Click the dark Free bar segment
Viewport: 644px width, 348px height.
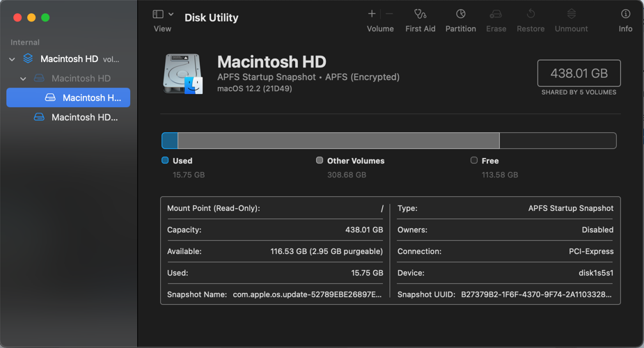(x=558, y=141)
